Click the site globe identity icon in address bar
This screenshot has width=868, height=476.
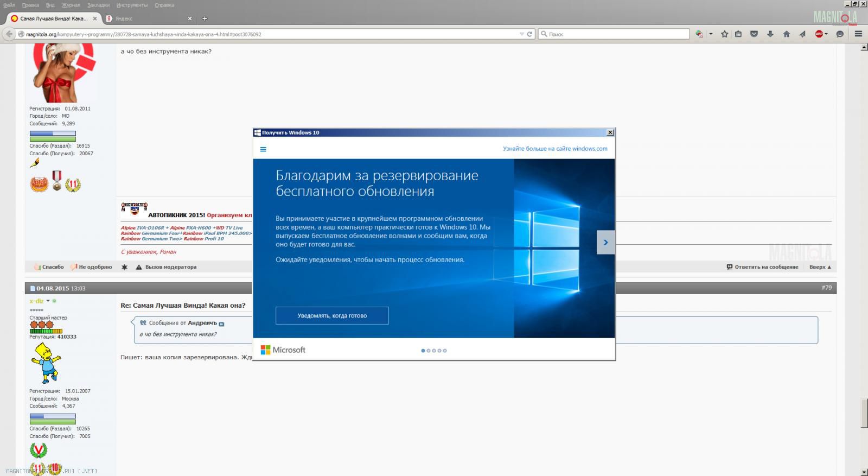coord(21,34)
